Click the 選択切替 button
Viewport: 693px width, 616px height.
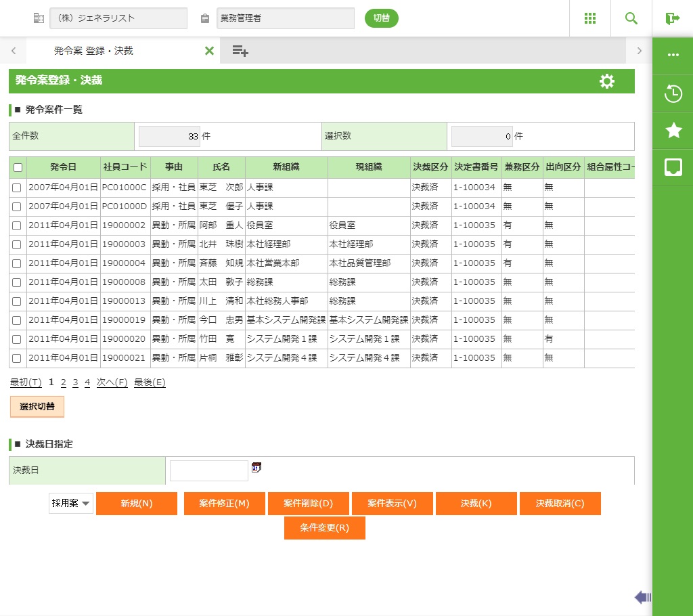click(x=37, y=407)
